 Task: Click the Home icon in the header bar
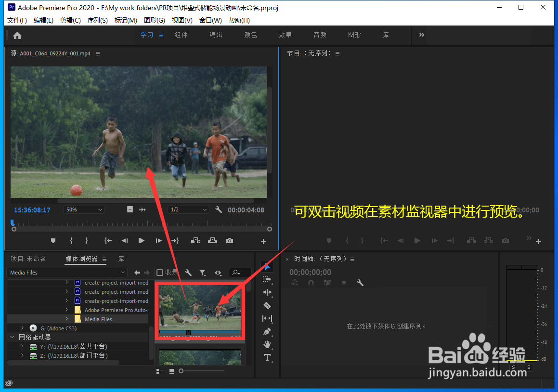17,35
